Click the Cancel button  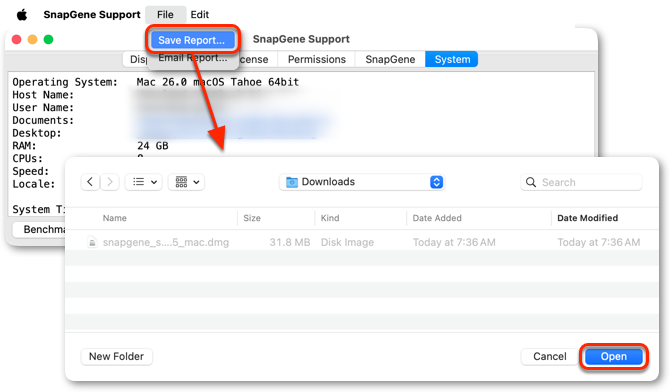(x=550, y=357)
